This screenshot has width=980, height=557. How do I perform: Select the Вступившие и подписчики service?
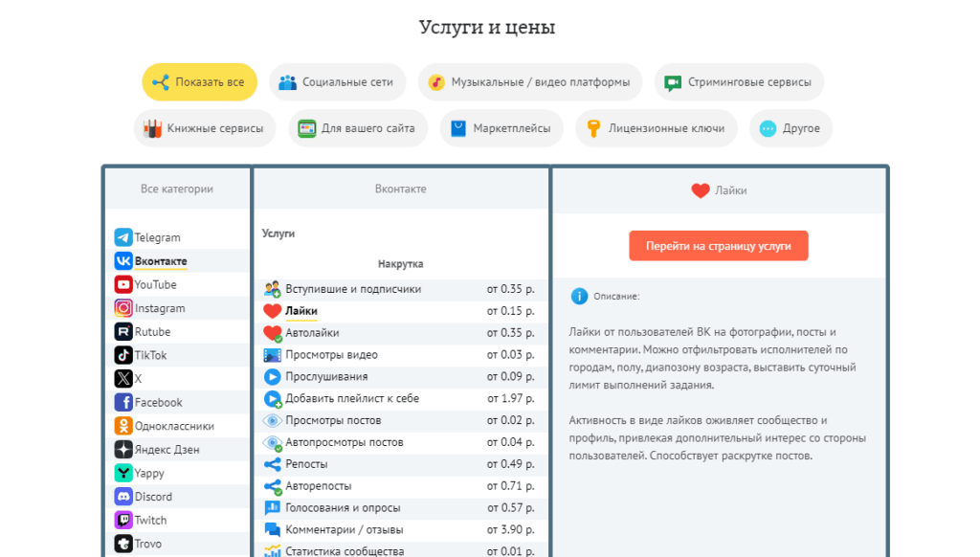tap(401, 289)
